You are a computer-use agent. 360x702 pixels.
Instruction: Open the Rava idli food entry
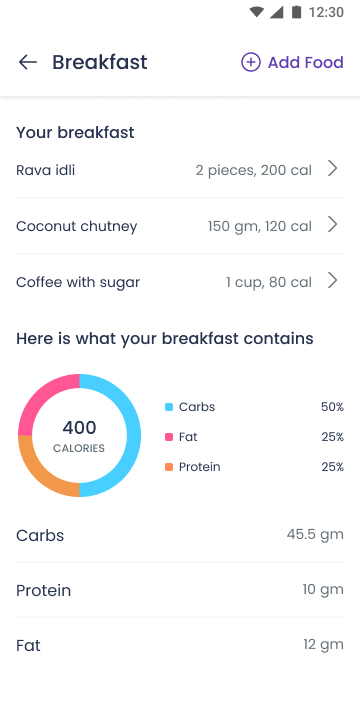tap(180, 170)
